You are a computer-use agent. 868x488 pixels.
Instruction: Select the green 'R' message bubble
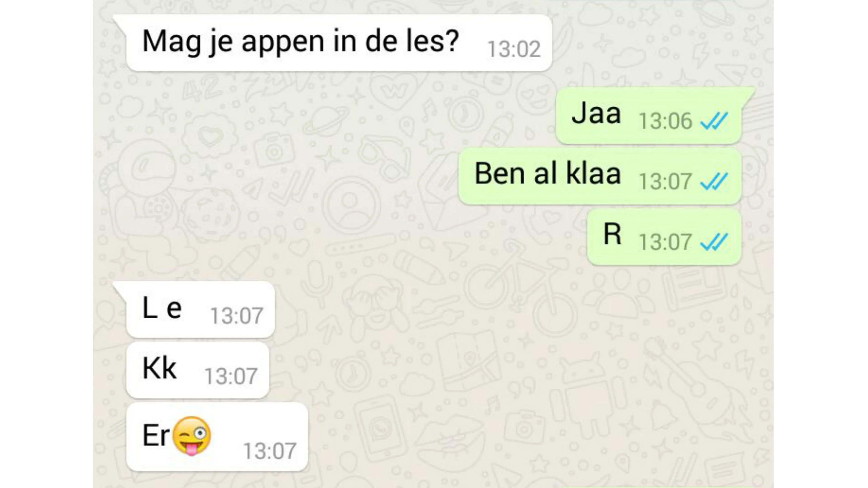point(664,237)
